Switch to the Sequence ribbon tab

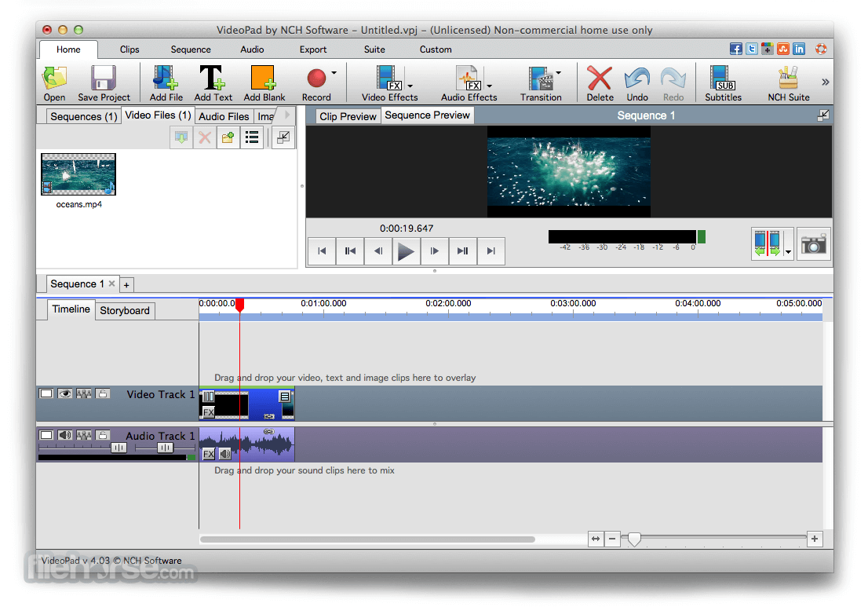[191, 49]
